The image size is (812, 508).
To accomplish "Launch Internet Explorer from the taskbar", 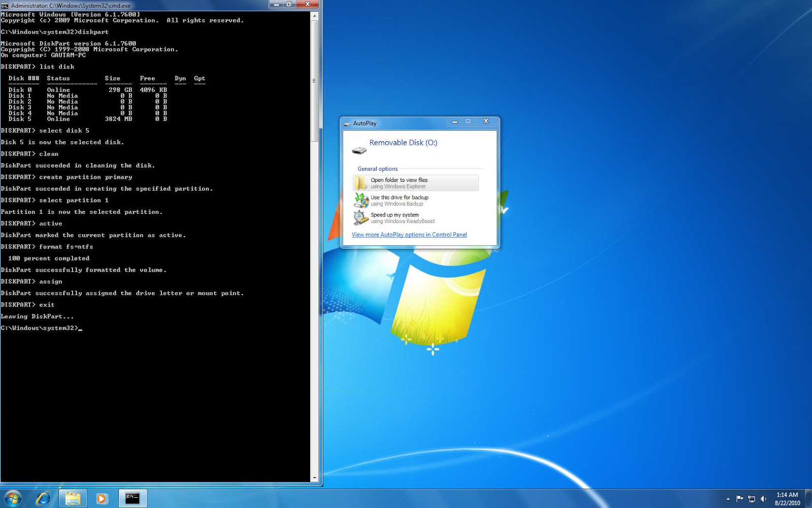I will [x=43, y=499].
